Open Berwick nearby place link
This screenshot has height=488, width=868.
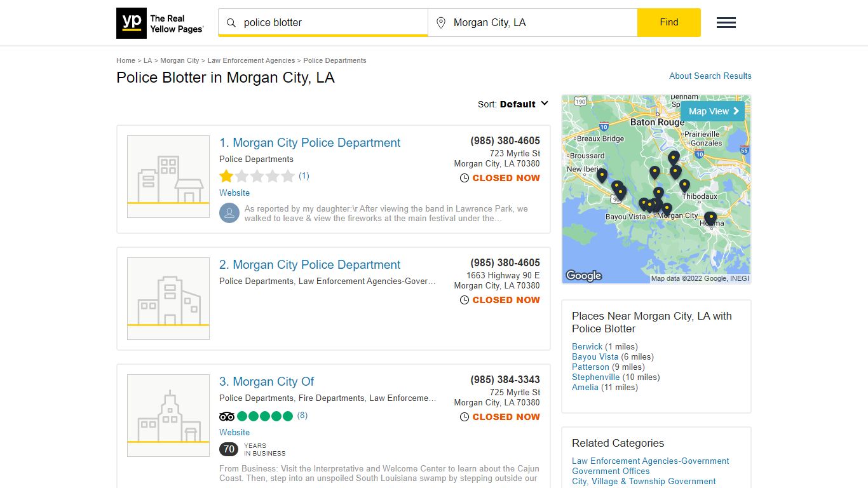click(x=587, y=346)
